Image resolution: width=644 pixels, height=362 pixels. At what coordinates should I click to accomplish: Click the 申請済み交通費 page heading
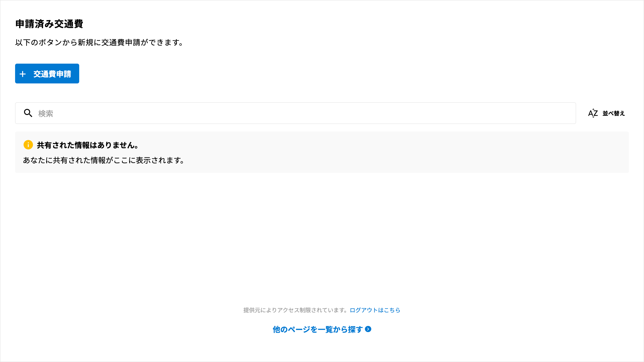tap(49, 24)
